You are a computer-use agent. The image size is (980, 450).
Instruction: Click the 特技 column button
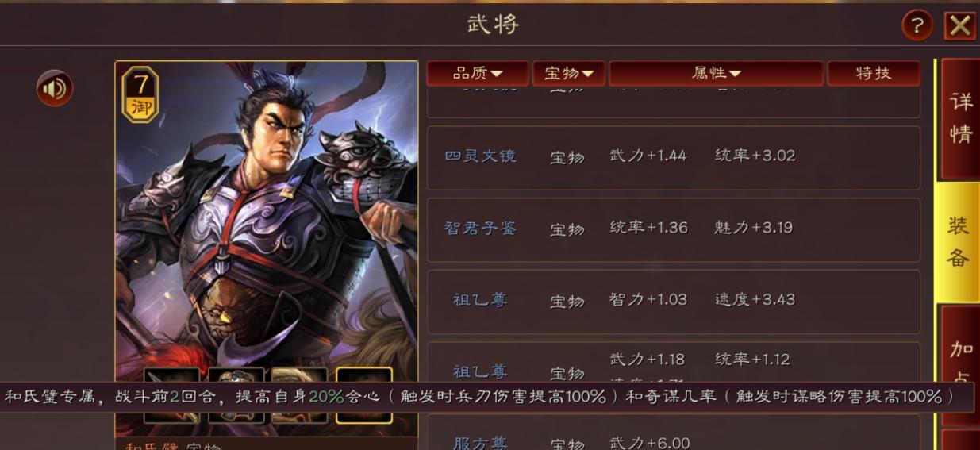(x=874, y=74)
